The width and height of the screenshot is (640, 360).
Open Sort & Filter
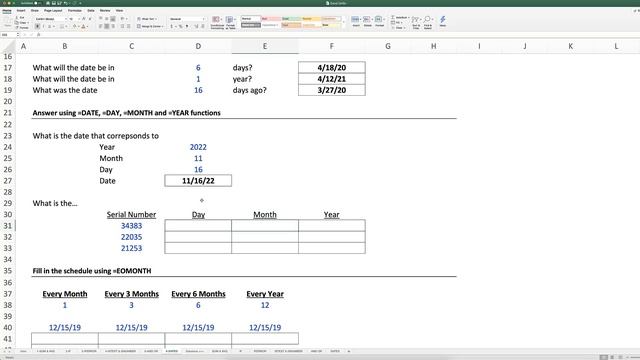coord(416,22)
